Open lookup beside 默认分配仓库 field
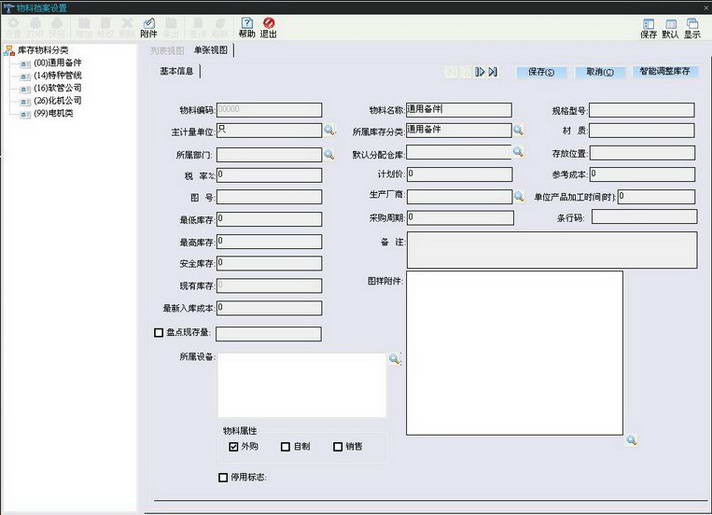The image size is (712, 515). (x=518, y=152)
